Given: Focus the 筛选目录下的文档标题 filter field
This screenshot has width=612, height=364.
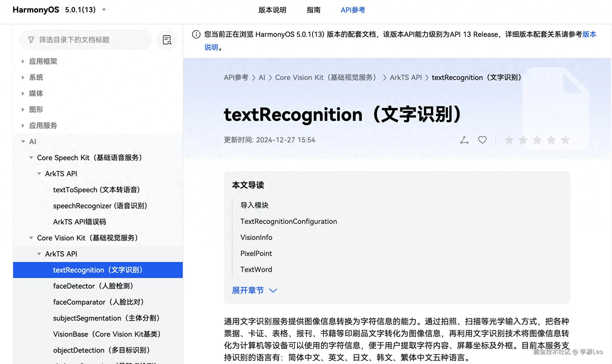Looking at the screenshot, I should click(86, 40).
